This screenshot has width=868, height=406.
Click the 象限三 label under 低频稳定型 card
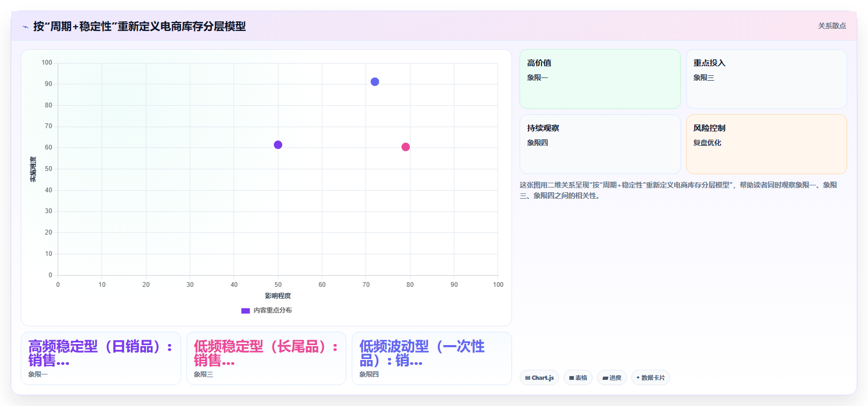203,374
